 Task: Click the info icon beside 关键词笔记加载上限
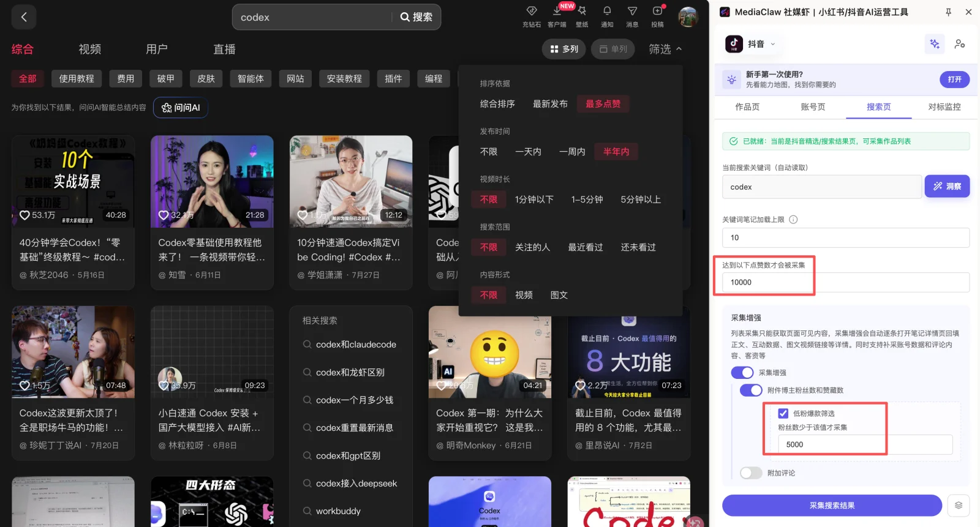[x=793, y=219]
